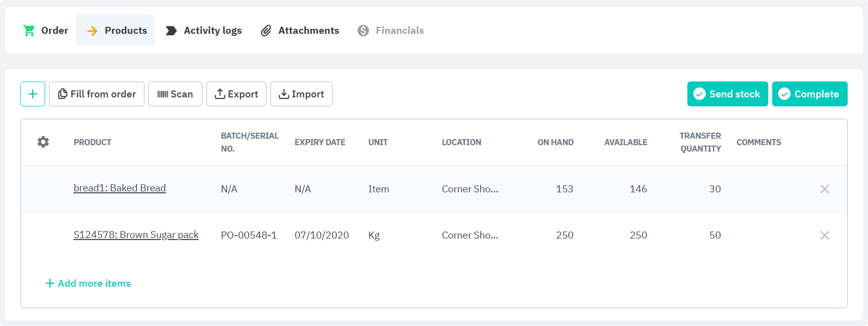Click Add more items link

coord(88,283)
